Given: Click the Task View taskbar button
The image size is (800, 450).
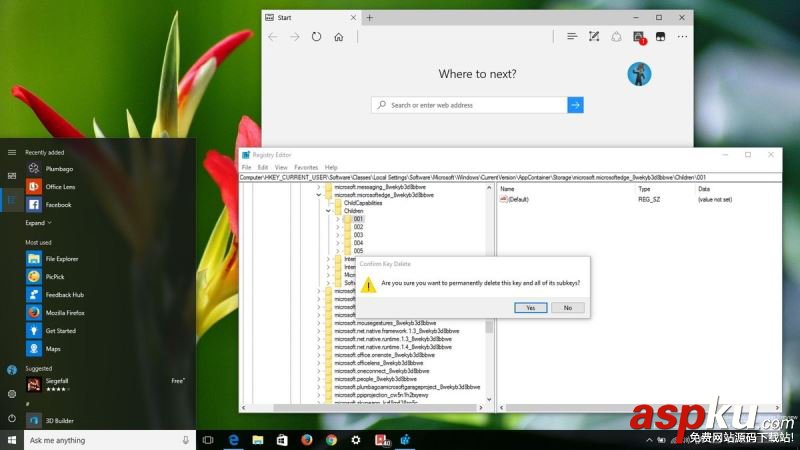Looking at the screenshot, I should [x=208, y=440].
